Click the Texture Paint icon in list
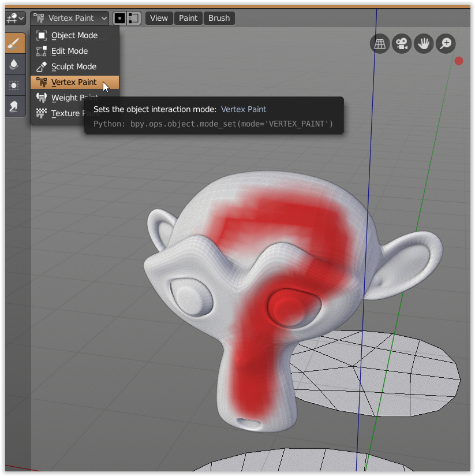The image size is (475, 476). click(42, 113)
